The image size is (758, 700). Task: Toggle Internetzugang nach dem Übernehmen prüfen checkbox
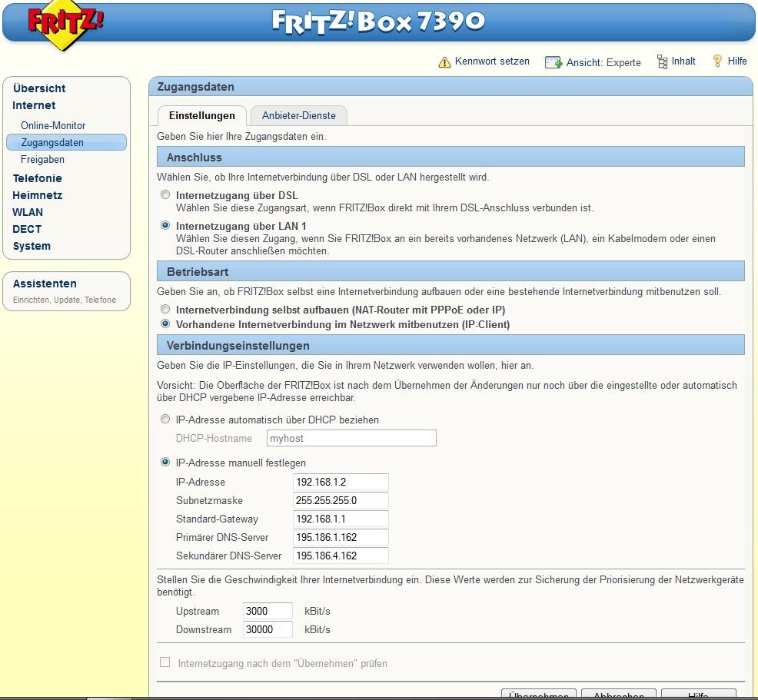(165, 662)
